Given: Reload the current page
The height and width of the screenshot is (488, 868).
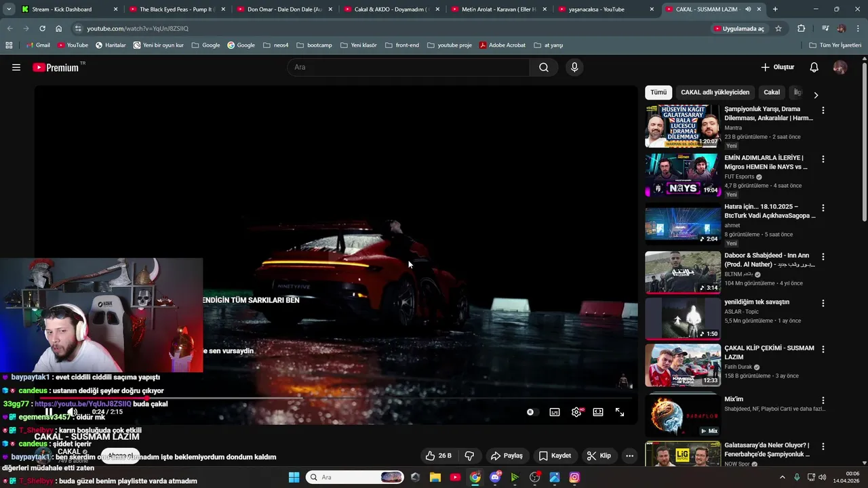Looking at the screenshot, I should point(42,28).
